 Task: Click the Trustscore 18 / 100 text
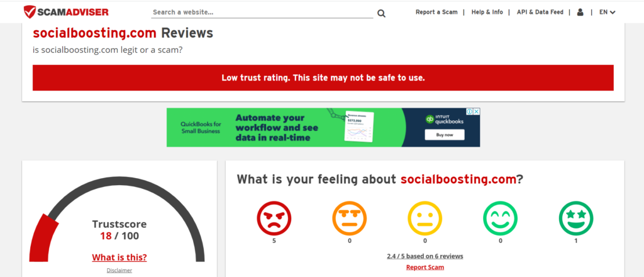point(119,230)
